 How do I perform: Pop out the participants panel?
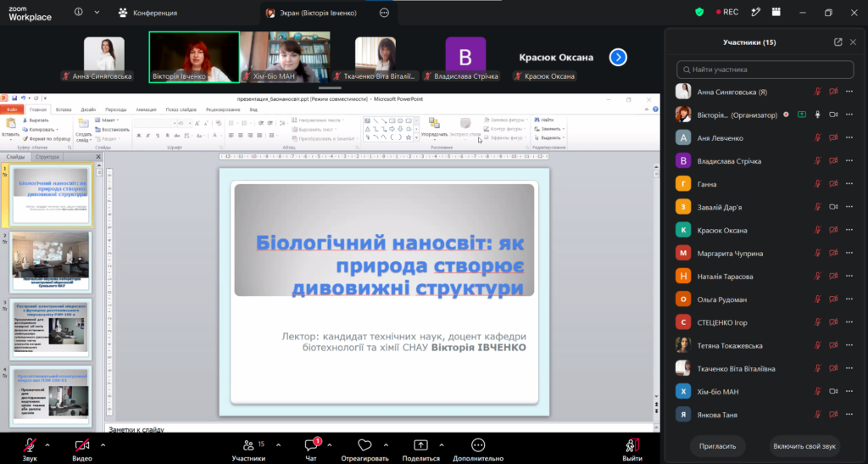pos(838,42)
